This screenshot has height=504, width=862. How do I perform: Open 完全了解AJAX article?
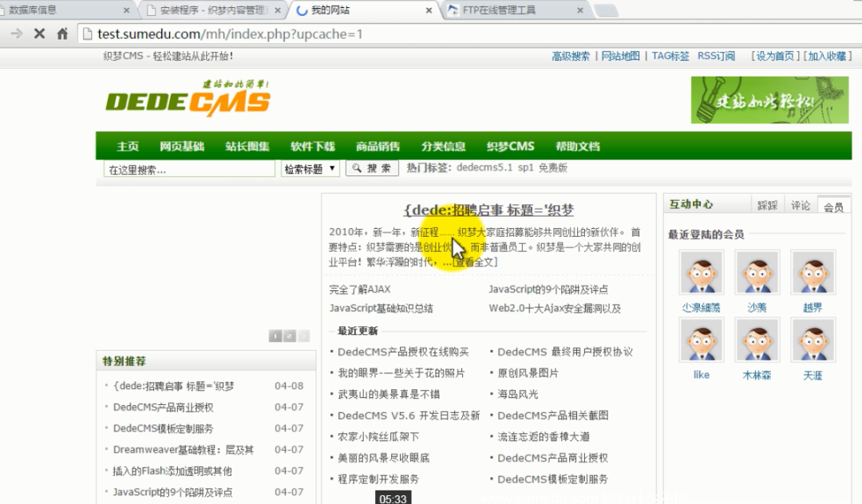pyautogui.click(x=360, y=289)
